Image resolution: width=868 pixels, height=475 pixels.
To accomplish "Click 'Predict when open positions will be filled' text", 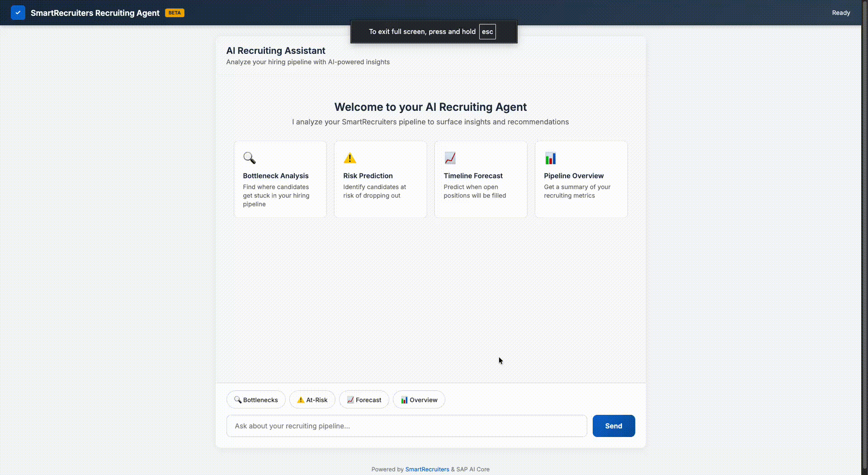I will click(x=475, y=191).
